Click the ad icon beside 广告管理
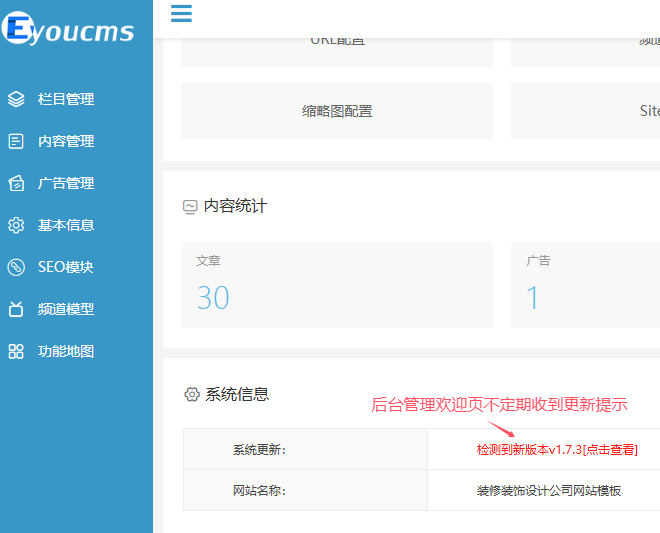 pos(16,183)
